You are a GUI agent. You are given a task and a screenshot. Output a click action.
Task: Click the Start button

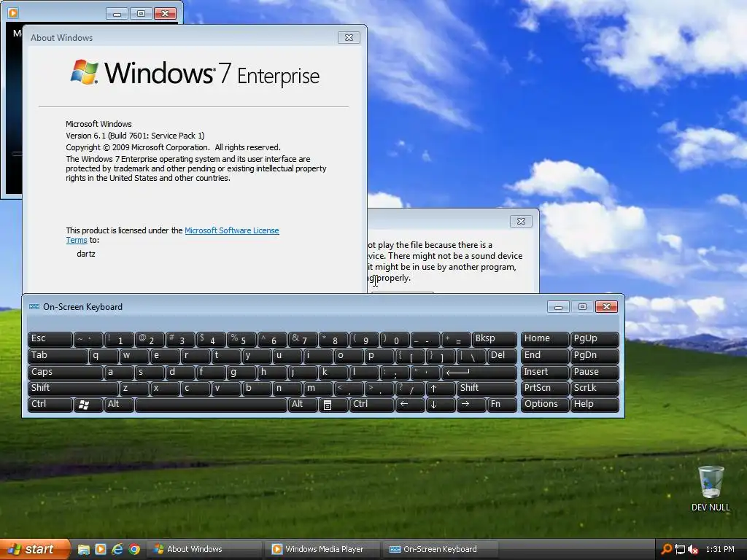[x=35, y=549]
